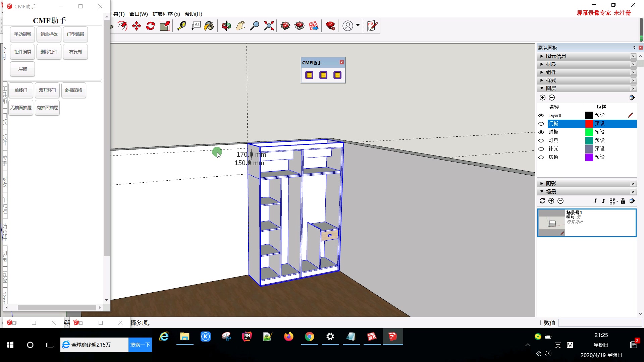Viewport: 644px width, 362px height.
Task: Click Zoom Extents in the toolbar
Action: point(269,26)
